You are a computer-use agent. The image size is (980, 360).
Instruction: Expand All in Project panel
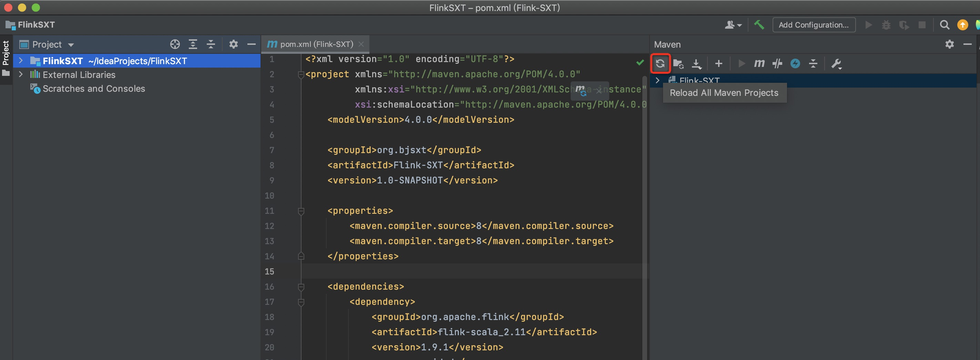(x=193, y=44)
